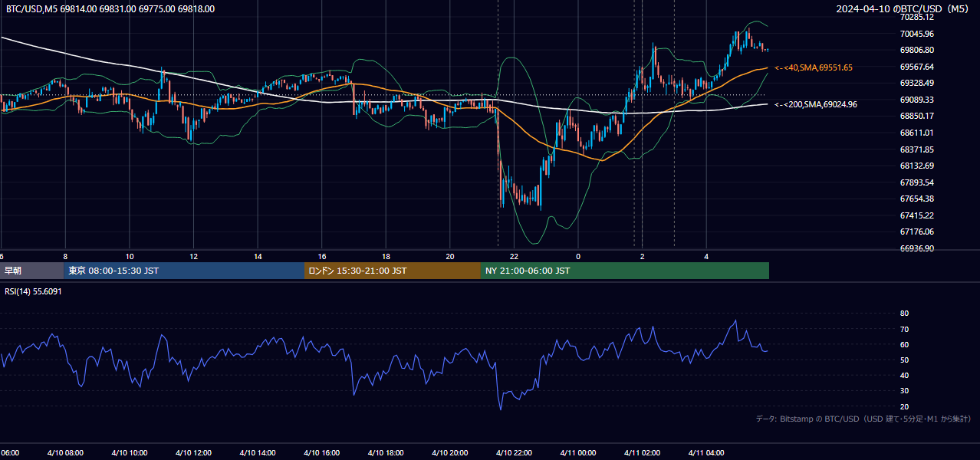
Task: Click price axis value 67654.38
Action: point(916,199)
